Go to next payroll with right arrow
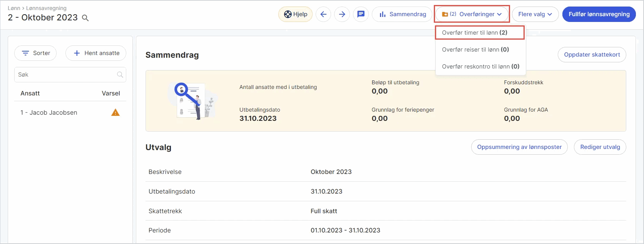The image size is (644, 244). pyautogui.click(x=342, y=14)
